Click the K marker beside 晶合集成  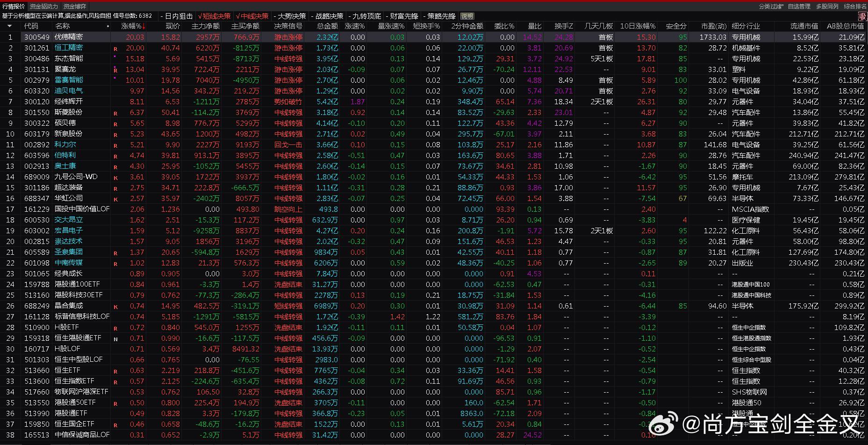click(115, 307)
